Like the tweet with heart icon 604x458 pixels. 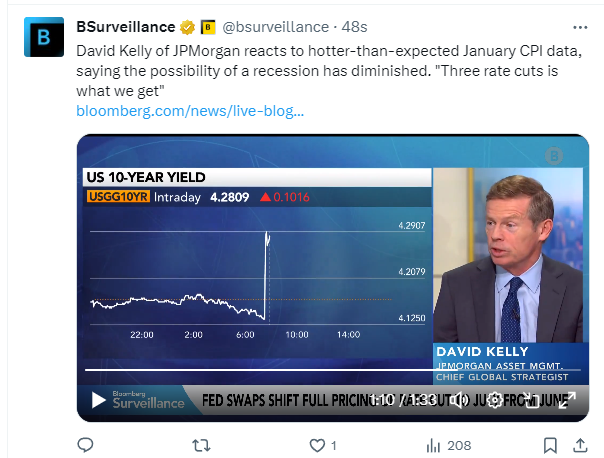tap(317, 444)
